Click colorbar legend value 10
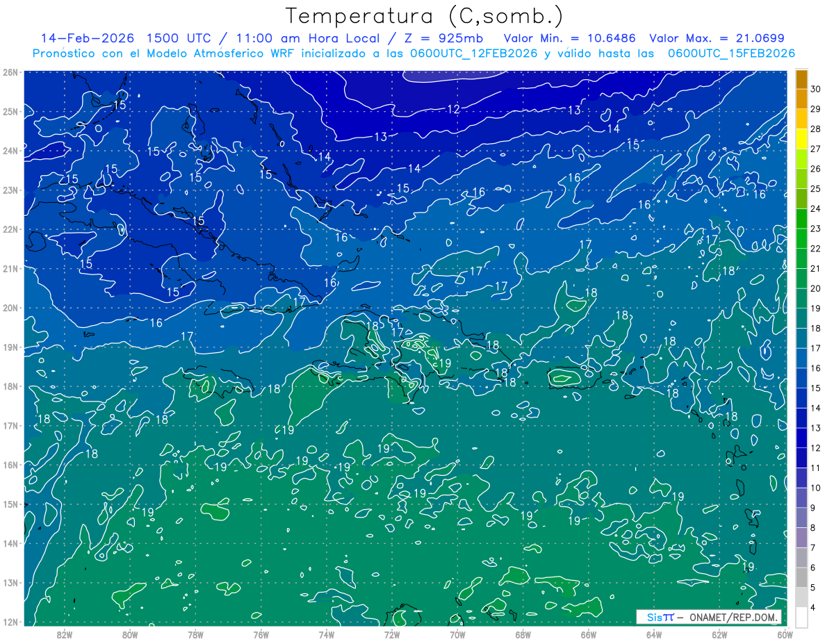This screenshot has width=834, height=644. coord(816,488)
